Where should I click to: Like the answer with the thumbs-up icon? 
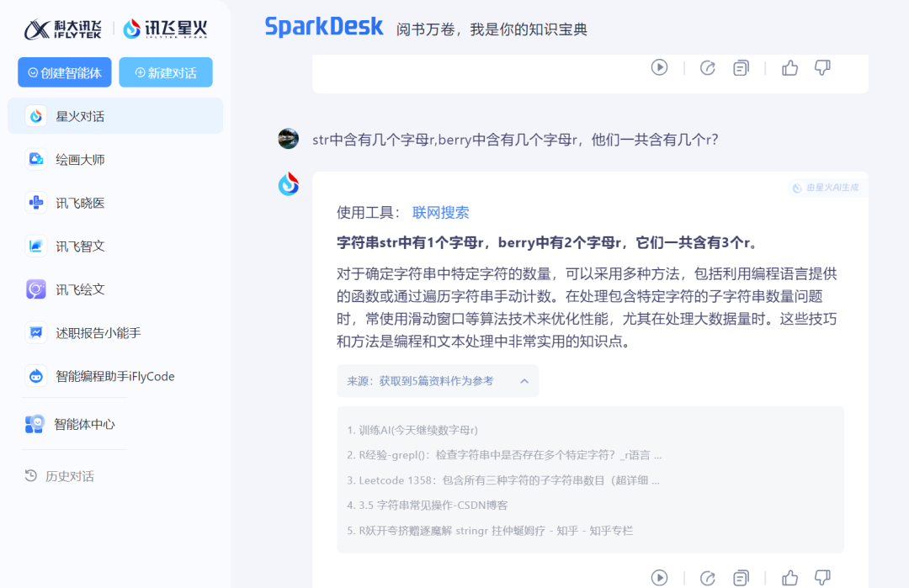click(x=789, y=577)
